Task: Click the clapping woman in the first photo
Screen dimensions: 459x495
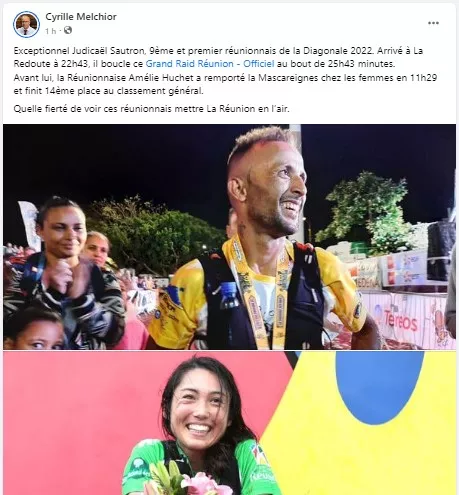Action: pyautogui.click(x=62, y=270)
